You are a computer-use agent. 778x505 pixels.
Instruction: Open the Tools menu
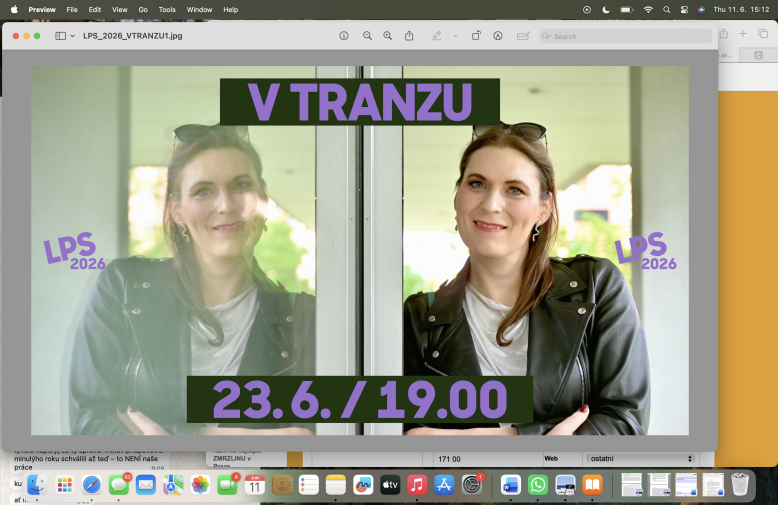click(x=167, y=9)
